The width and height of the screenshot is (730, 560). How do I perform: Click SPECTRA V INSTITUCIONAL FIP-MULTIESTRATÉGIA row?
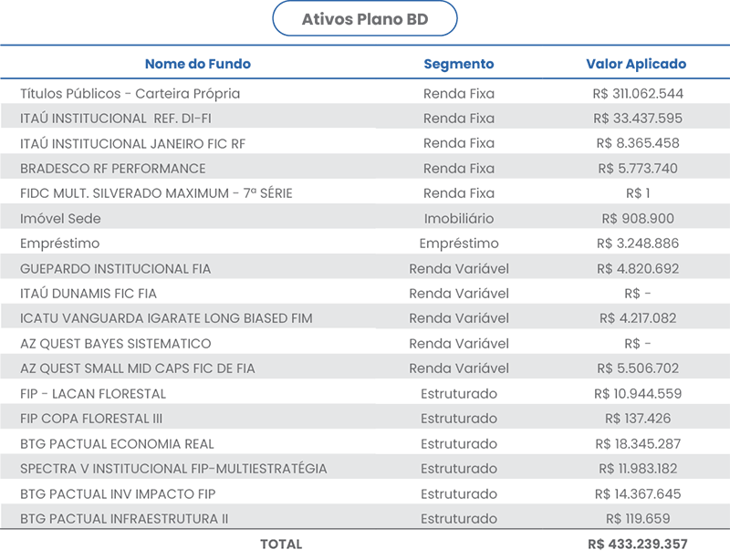pos(173,469)
